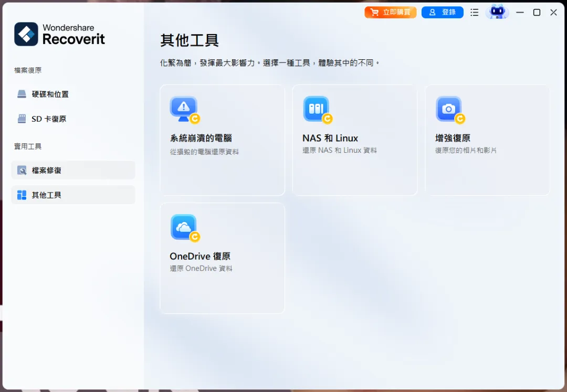
Task: Click the 復原您的相片和影片 description text
Action: coord(466,150)
